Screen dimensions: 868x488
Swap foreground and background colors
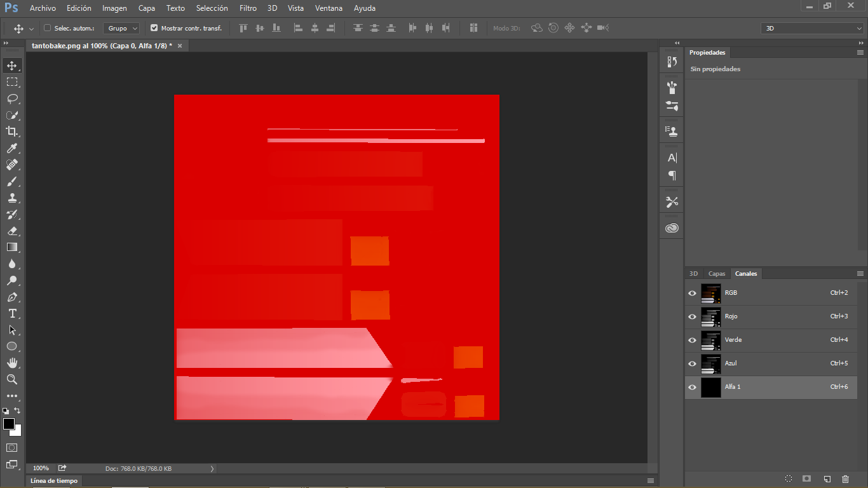click(17, 410)
